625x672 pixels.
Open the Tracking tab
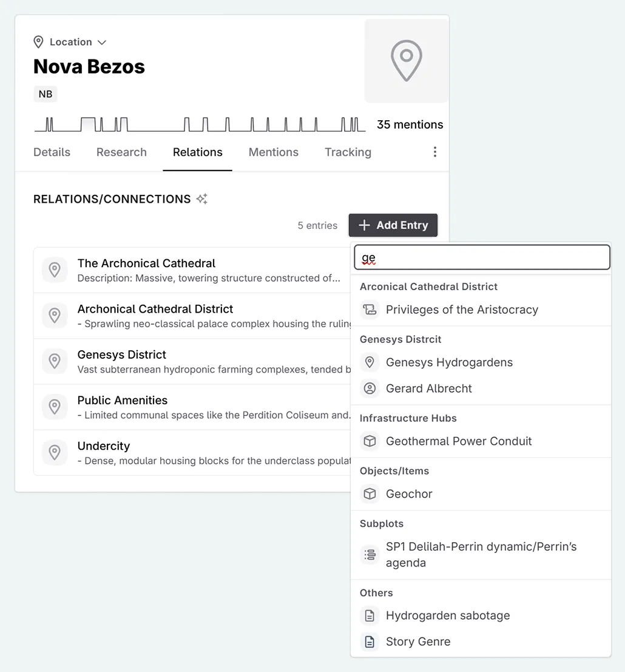click(x=348, y=152)
